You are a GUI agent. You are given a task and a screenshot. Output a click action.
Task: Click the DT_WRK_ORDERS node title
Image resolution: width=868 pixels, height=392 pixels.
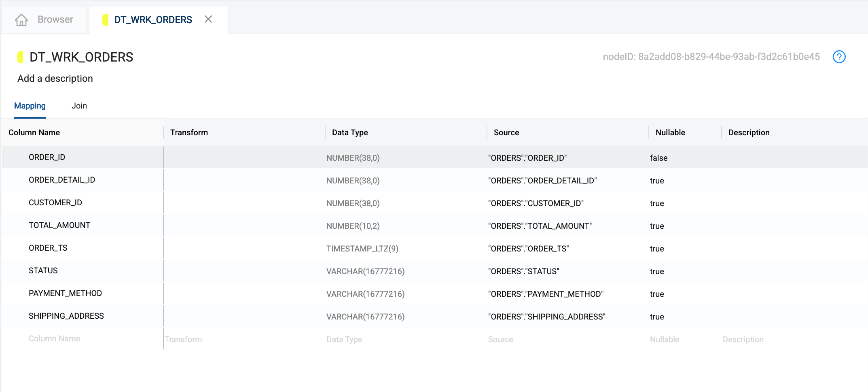pos(81,57)
